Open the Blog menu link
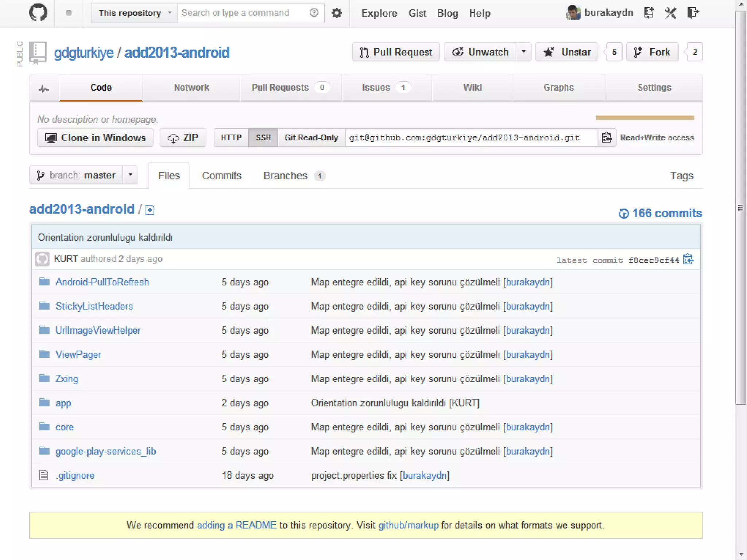The width and height of the screenshot is (747, 560). coord(447,13)
